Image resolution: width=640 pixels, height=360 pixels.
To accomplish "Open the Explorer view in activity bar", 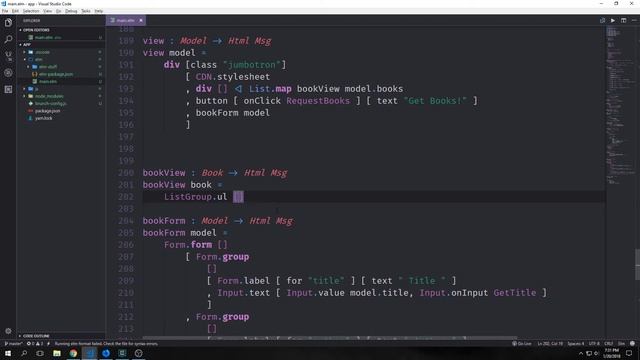I will coord(8,23).
